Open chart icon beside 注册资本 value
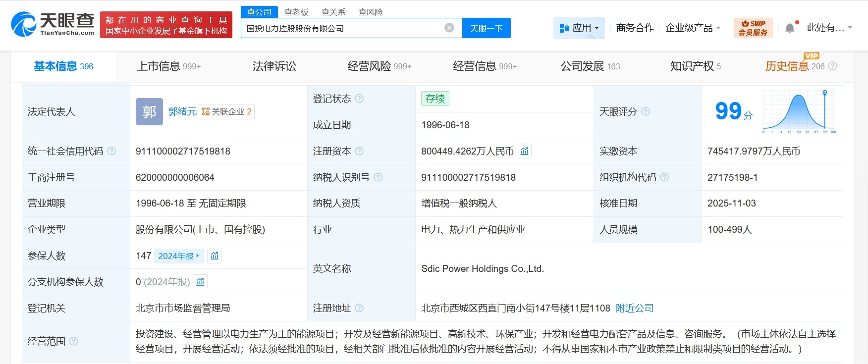Image resolution: width=868 pixels, height=364 pixels. [x=525, y=151]
